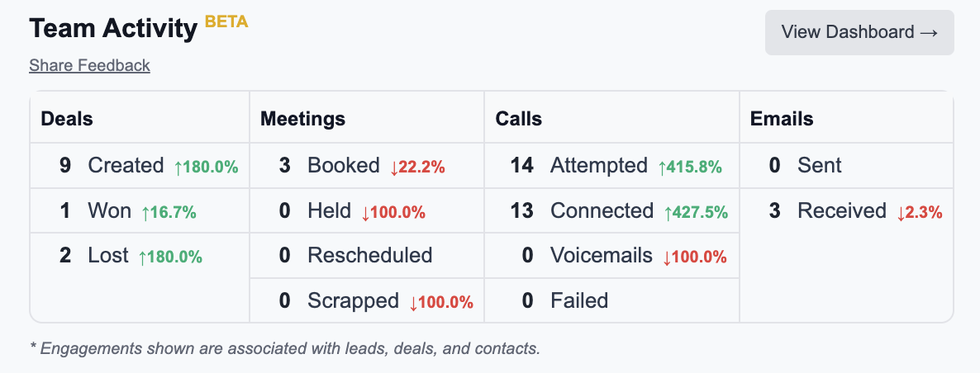Select the Meetings column header
Screen dimensions: 980x373
(x=302, y=119)
